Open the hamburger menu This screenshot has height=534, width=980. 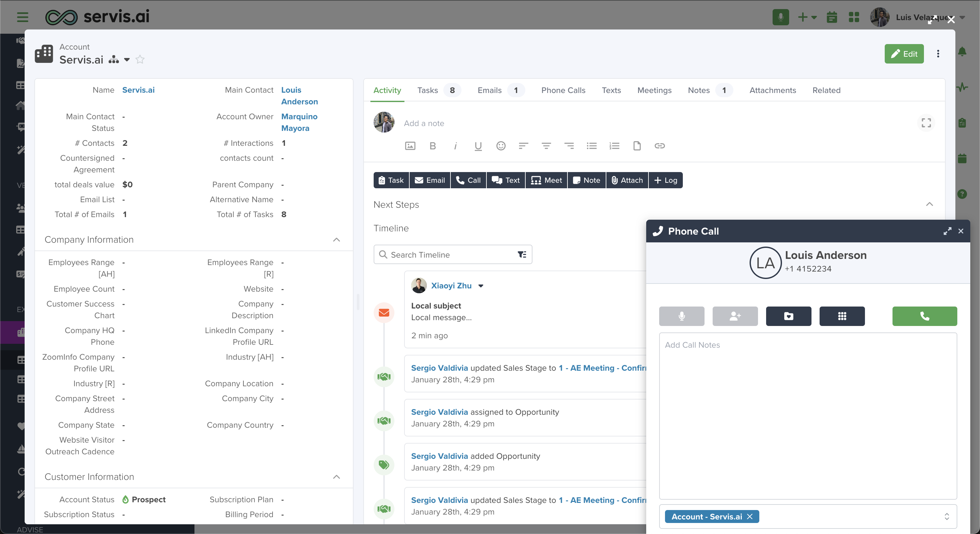[22, 17]
